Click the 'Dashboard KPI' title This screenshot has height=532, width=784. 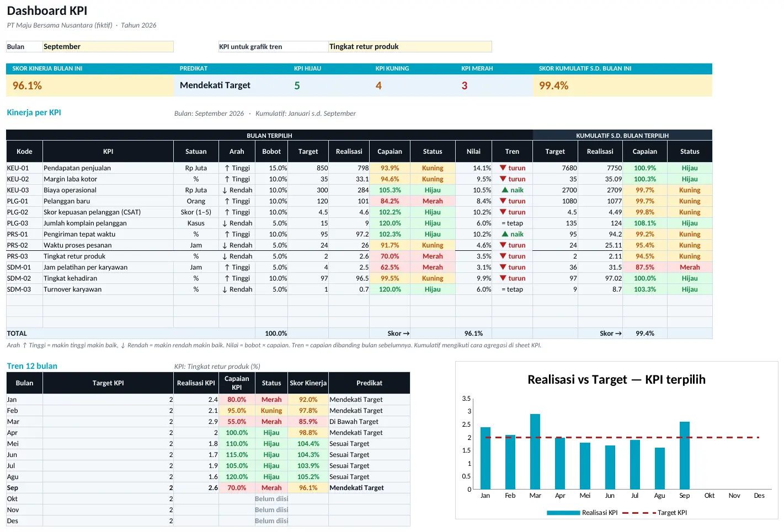click(47, 10)
